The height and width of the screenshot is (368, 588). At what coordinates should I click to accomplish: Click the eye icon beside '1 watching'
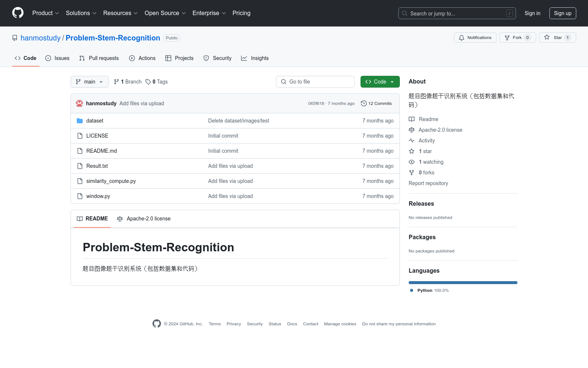(412, 162)
